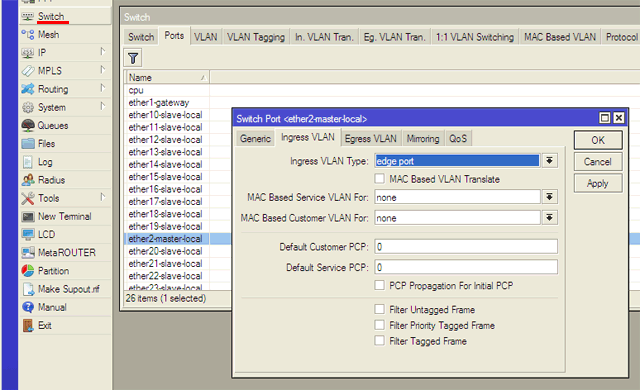Select ether15-slave-local port row
This screenshot has width=640, height=390.
click(x=165, y=177)
